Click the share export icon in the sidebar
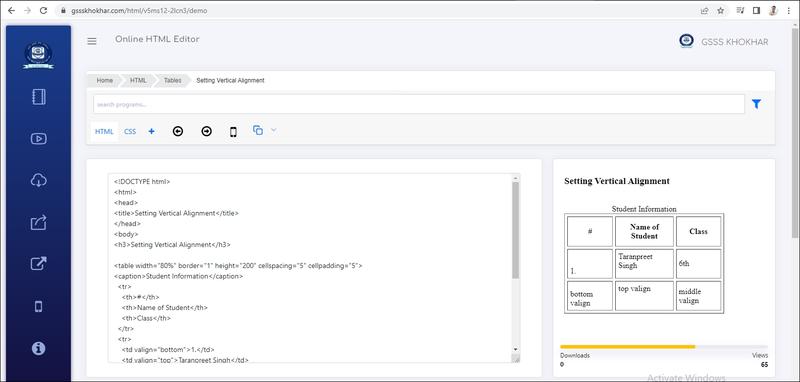The image size is (800, 382). [x=39, y=222]
